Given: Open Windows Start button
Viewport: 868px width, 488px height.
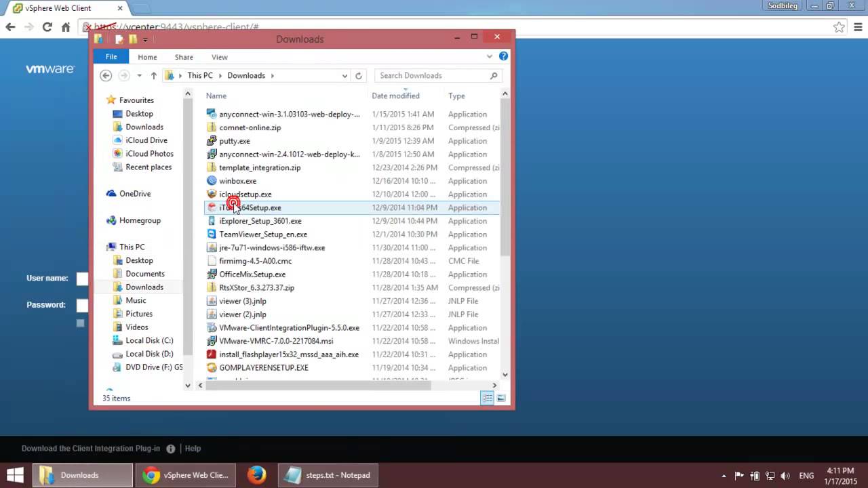Looking at the screenshot, I should coord(15,475).
